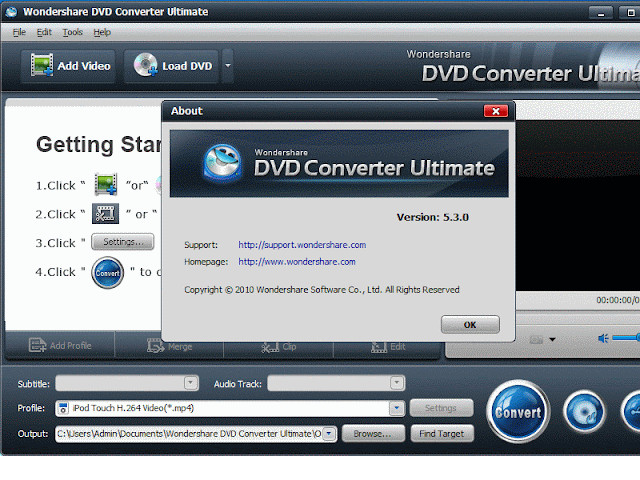The width and height of the screenshot is (640, 480).
Task: Click the small Convert icon in step 4
Action: pos(108,273)
